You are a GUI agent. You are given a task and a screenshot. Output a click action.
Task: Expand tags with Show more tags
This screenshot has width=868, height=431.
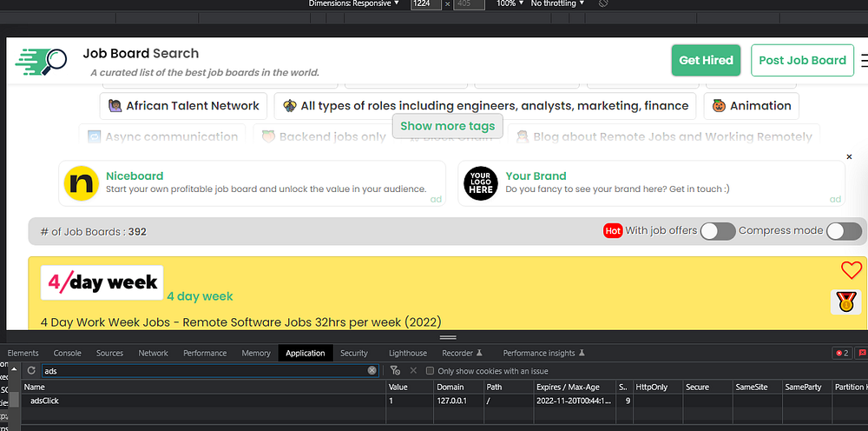click(x=448, y=126)
